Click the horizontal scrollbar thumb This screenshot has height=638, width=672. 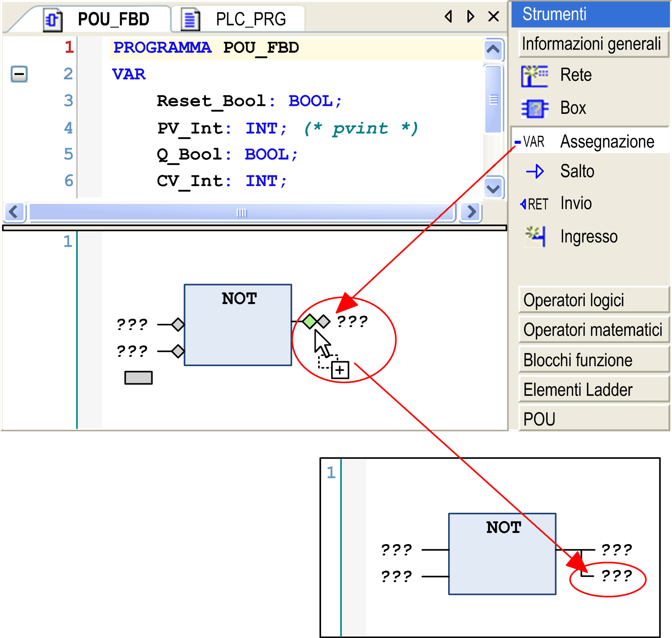[242, 212]
